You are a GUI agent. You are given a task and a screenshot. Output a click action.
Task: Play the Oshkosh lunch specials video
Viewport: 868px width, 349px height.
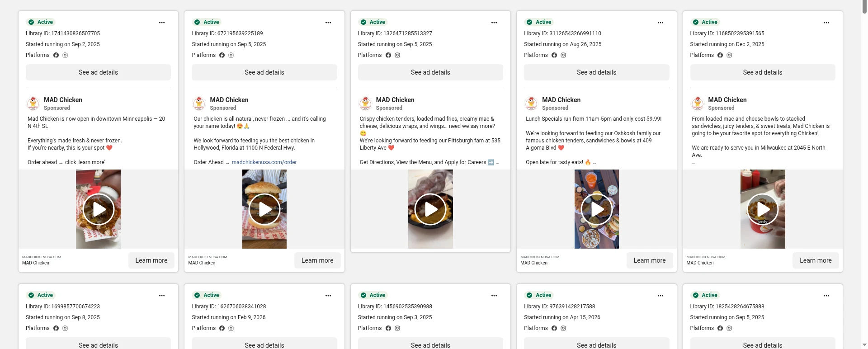597,209
